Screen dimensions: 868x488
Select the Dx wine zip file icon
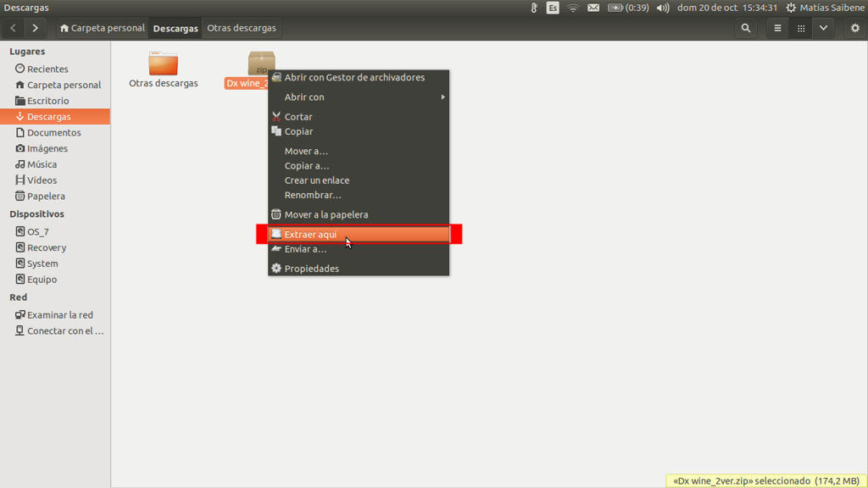[261, 63]
